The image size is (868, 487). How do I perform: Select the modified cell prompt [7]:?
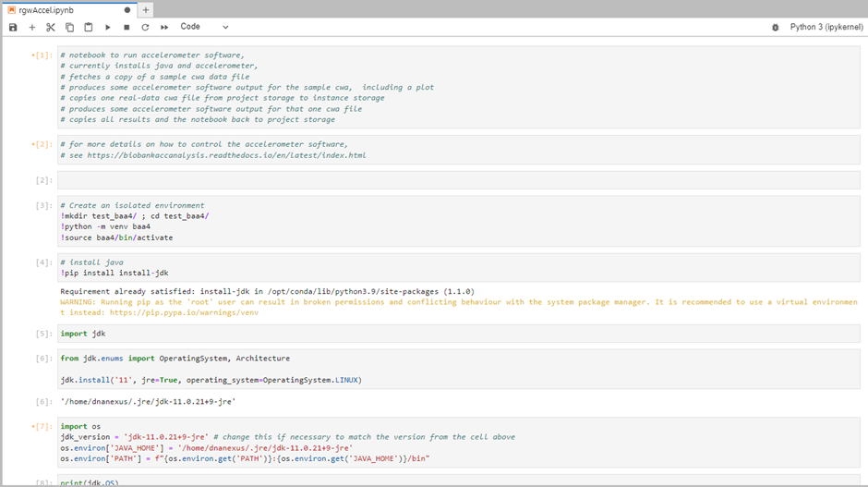(42, 427)
